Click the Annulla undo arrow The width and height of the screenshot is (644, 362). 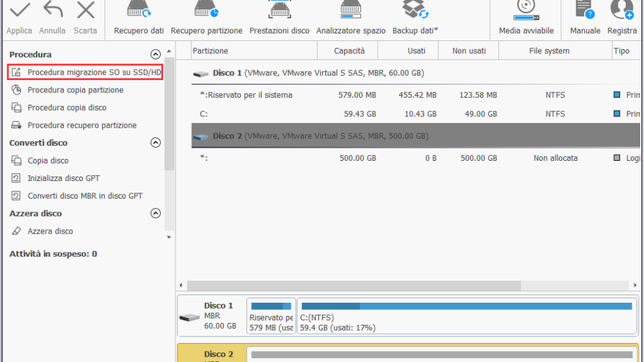coord(52,11)
